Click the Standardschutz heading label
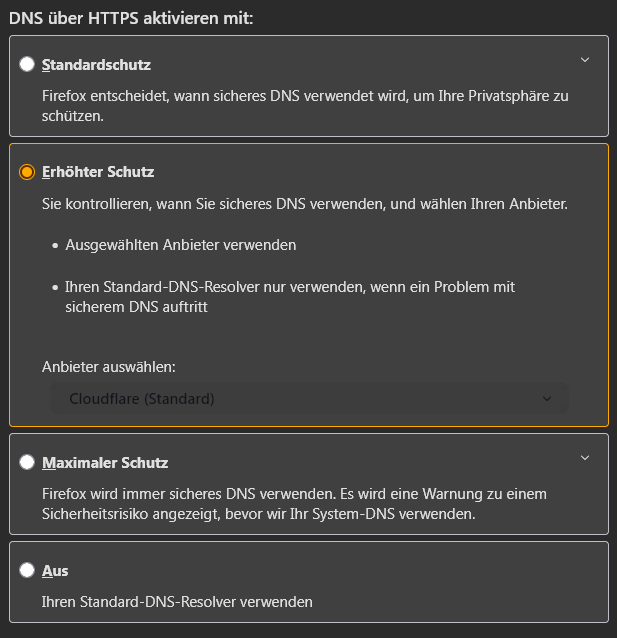Image resolution: width=617 pixels, height=638 pixels. point(96,65)
